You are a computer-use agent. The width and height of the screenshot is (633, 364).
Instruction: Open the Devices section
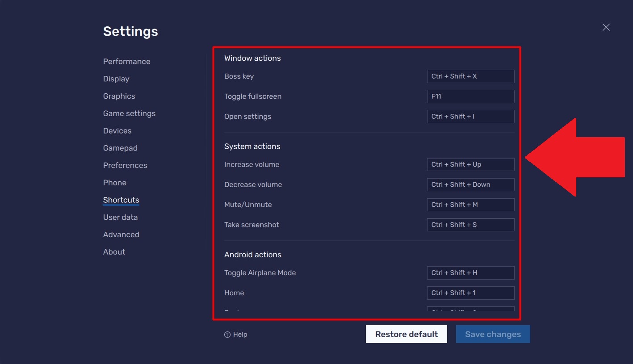(x=117, y=130)
